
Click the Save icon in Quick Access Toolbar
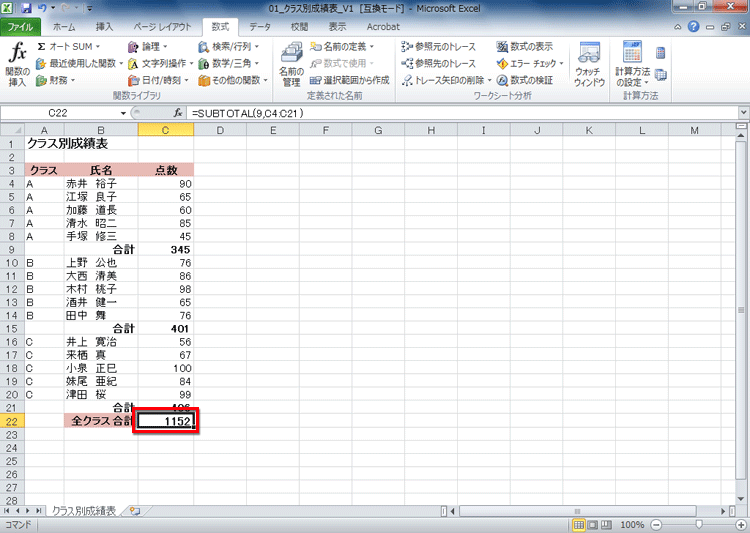(x=26, y=8)
